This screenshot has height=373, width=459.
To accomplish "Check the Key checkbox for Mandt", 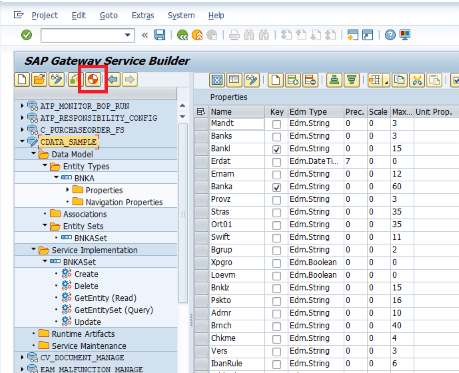I will pyautogui.click(x=276, y=124).
